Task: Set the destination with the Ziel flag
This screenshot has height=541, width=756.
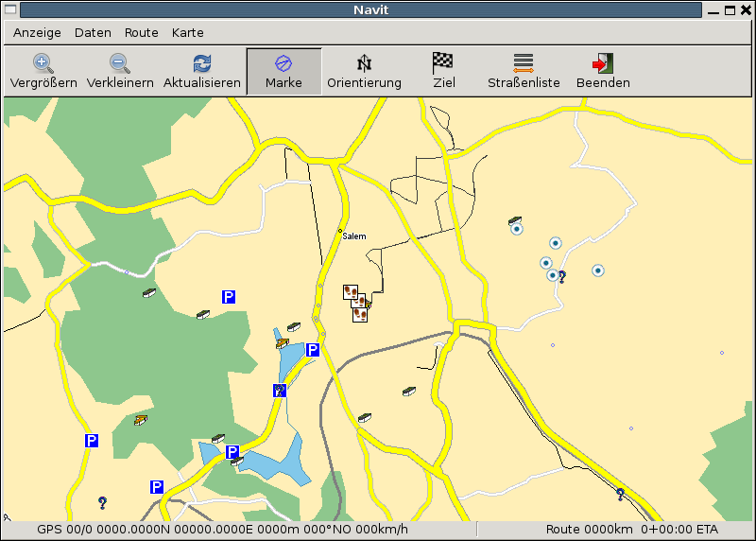Action: pos(443,72)
